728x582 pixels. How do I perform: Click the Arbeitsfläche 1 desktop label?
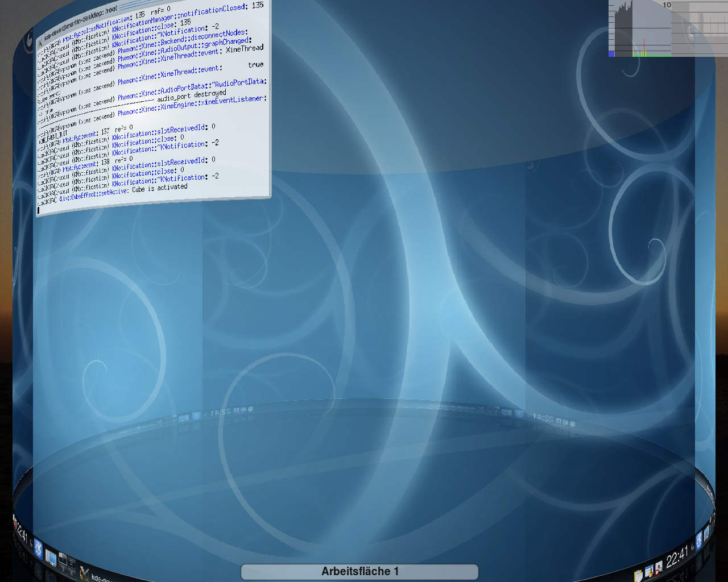[360, 571]
